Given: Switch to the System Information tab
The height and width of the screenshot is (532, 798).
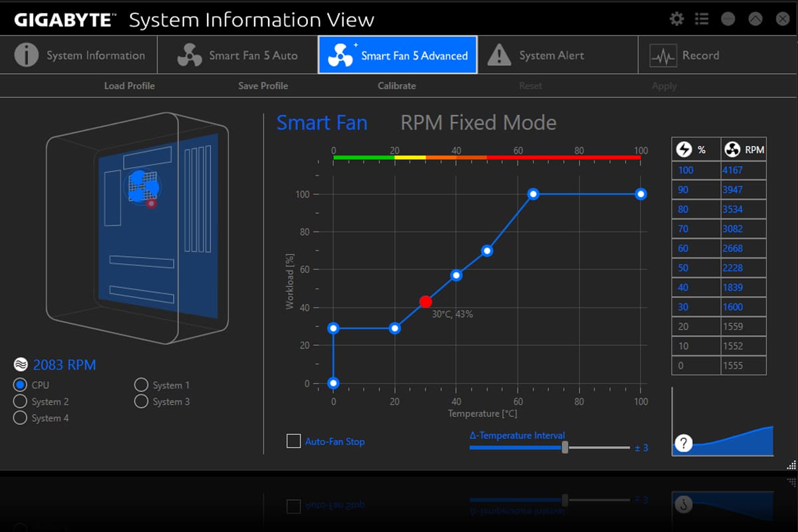Looking at the screenshot, I should point(78,55).
